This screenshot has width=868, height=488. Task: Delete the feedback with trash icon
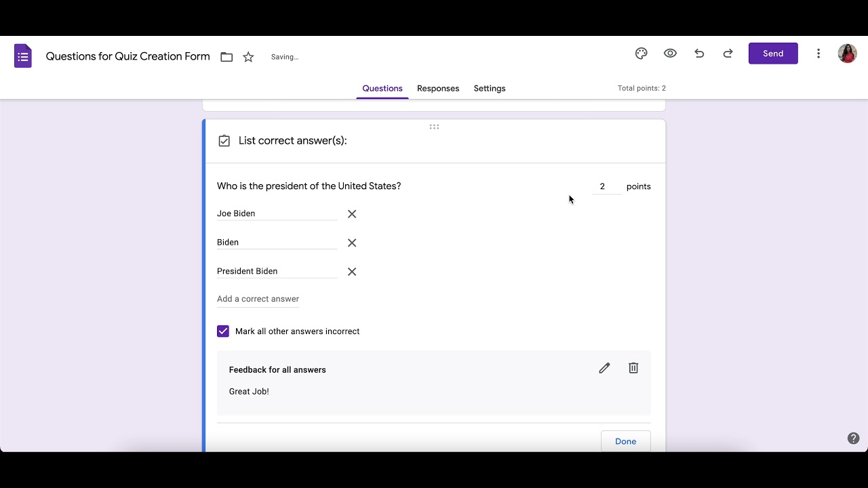click(x=633, y=368)
